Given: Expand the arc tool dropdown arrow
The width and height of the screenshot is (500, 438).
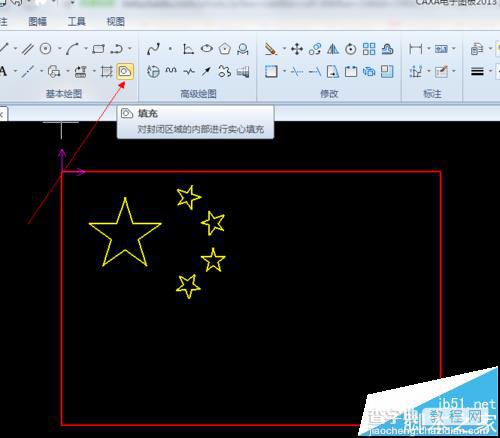Looking at the screenshot, I should point(86,49).
